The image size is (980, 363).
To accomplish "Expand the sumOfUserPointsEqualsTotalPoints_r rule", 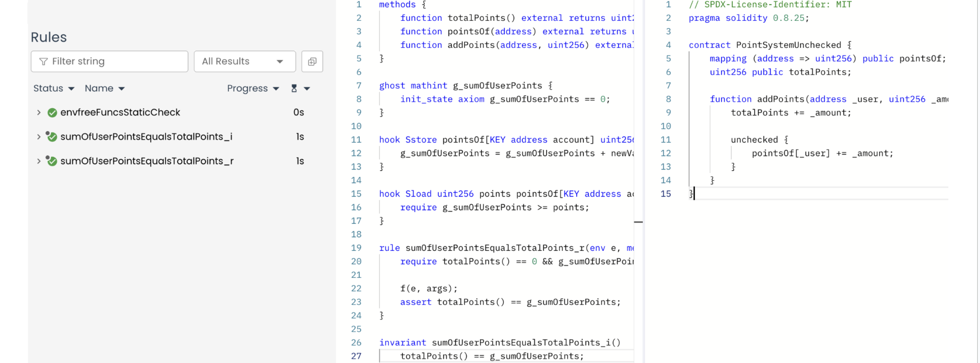I will [x=38, y=161].
